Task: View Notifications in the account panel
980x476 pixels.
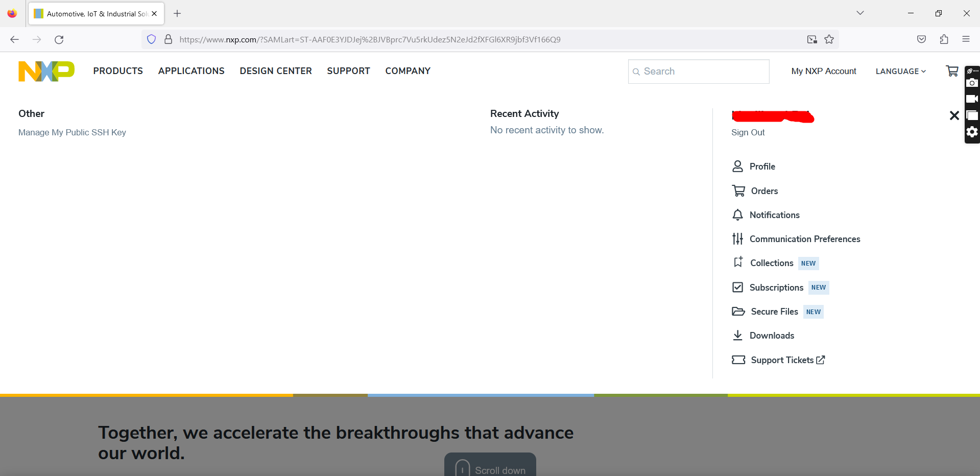Action: (x=774, y=215)
